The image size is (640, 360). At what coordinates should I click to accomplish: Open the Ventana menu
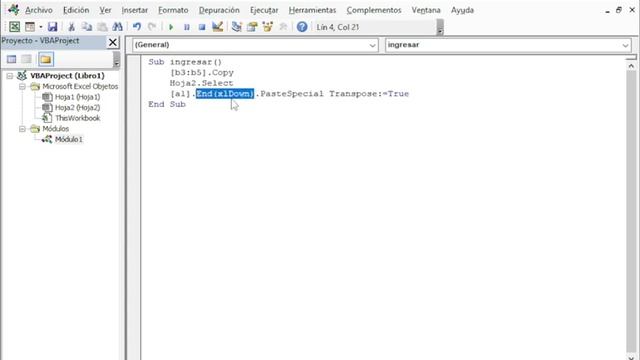426,10
